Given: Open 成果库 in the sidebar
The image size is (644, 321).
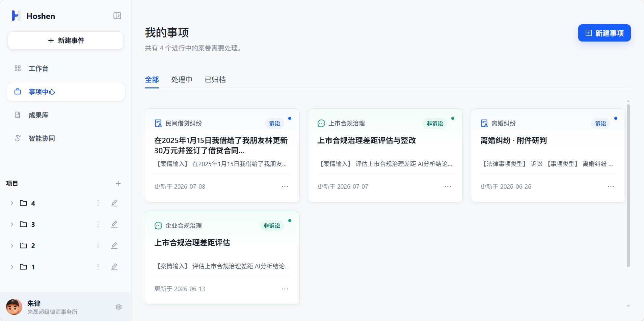Looking at the screenshot, I should [66, 115].
